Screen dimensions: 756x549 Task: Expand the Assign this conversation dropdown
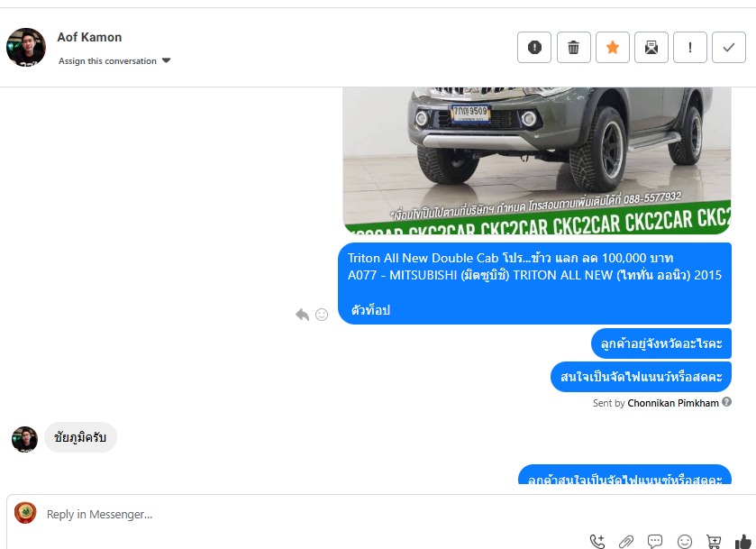(114, 60)
